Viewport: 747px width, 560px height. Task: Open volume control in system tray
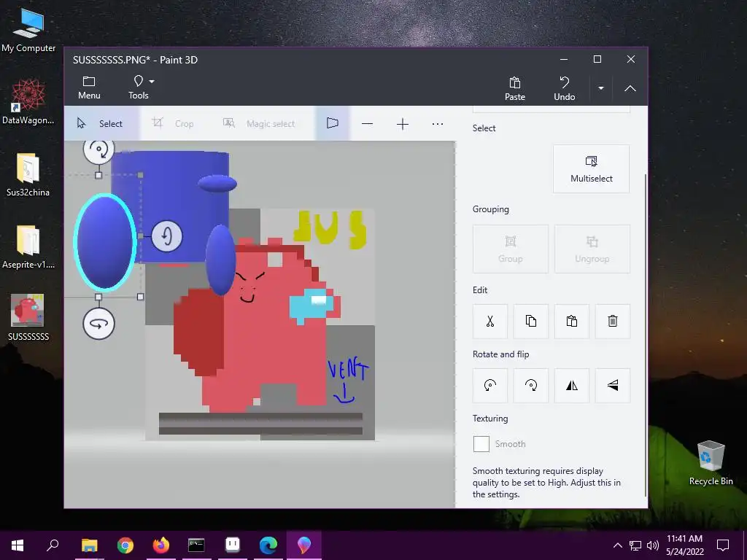(x=653, y=545)
